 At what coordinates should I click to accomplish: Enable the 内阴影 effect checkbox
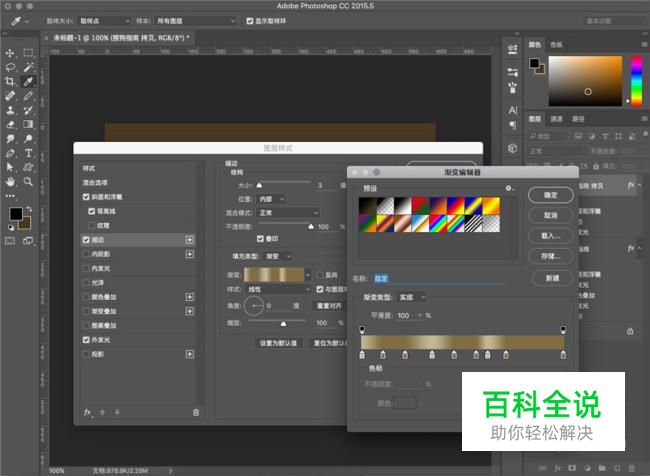pyautogui.click(x=86, y=255)
